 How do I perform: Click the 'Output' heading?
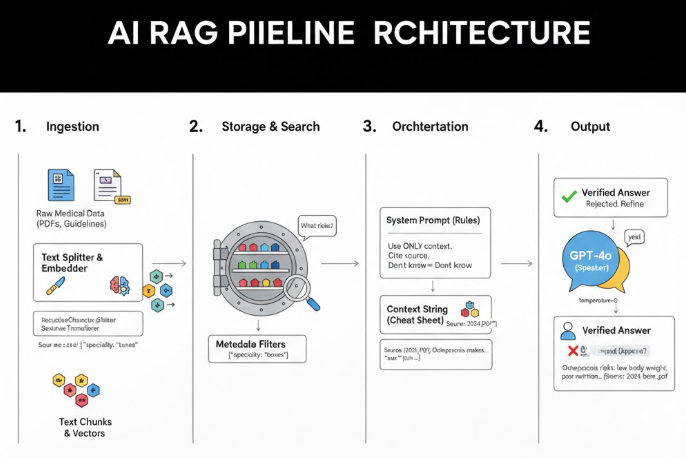click(x=590, y=127)
